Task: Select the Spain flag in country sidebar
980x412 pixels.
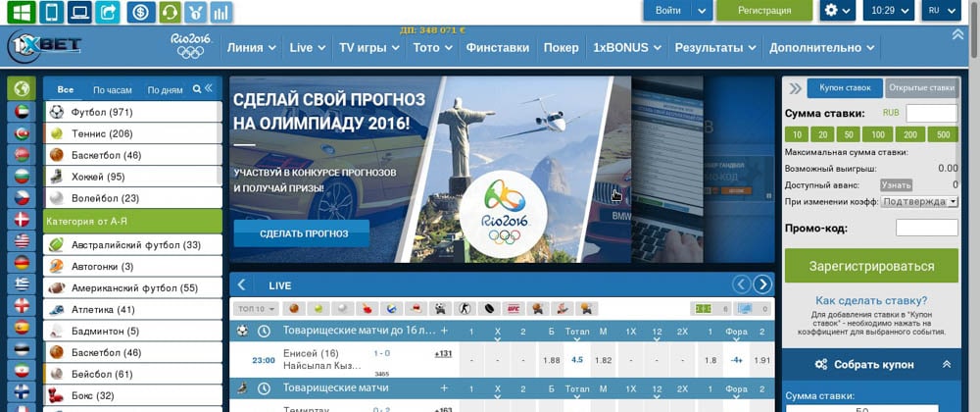Action: (x=22, y=327)
